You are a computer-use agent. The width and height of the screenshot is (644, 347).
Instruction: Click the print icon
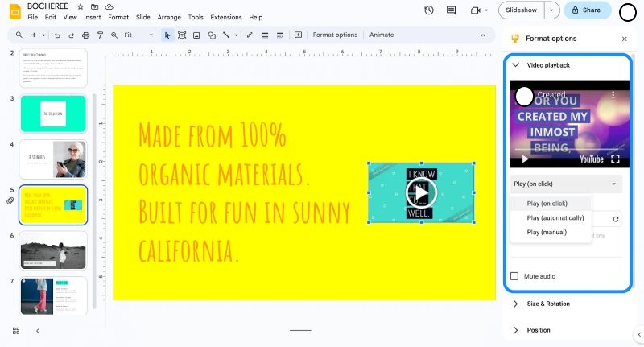85,35
